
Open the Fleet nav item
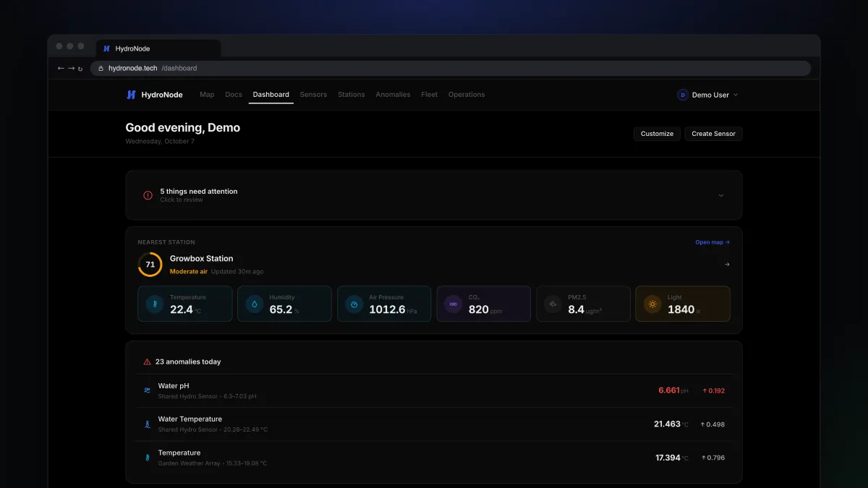[430, 95]
